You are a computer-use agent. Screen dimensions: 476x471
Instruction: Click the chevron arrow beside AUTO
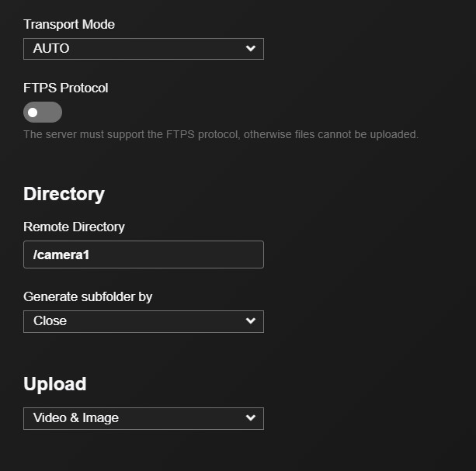[251, 49]
